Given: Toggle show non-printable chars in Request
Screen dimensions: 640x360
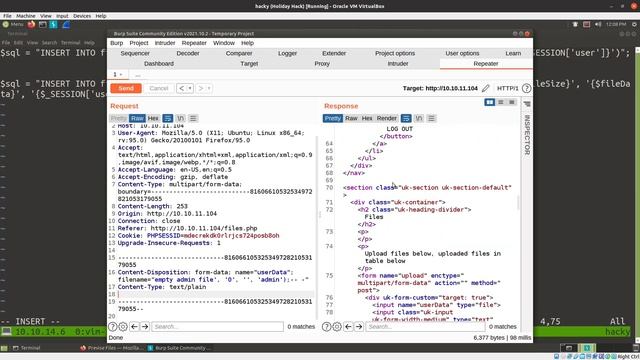Looking at the screenshot, I should pyautogui.click(x=180, y=118).
